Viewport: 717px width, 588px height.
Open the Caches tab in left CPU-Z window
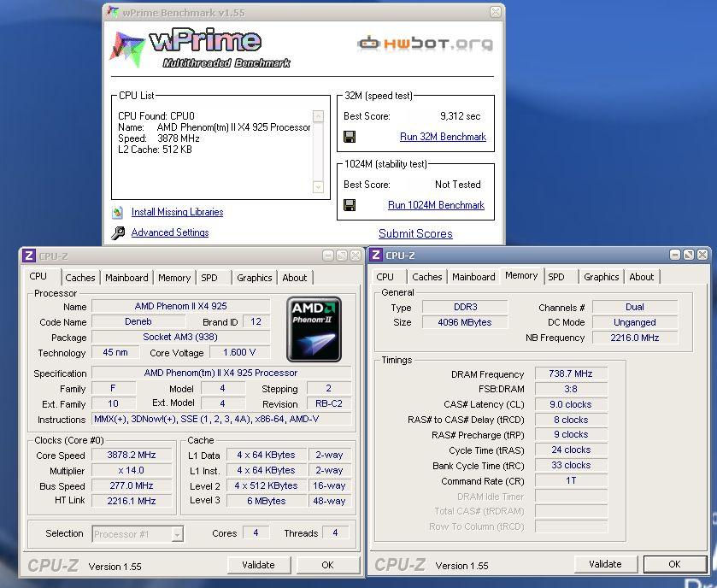(x=80, y=278)
